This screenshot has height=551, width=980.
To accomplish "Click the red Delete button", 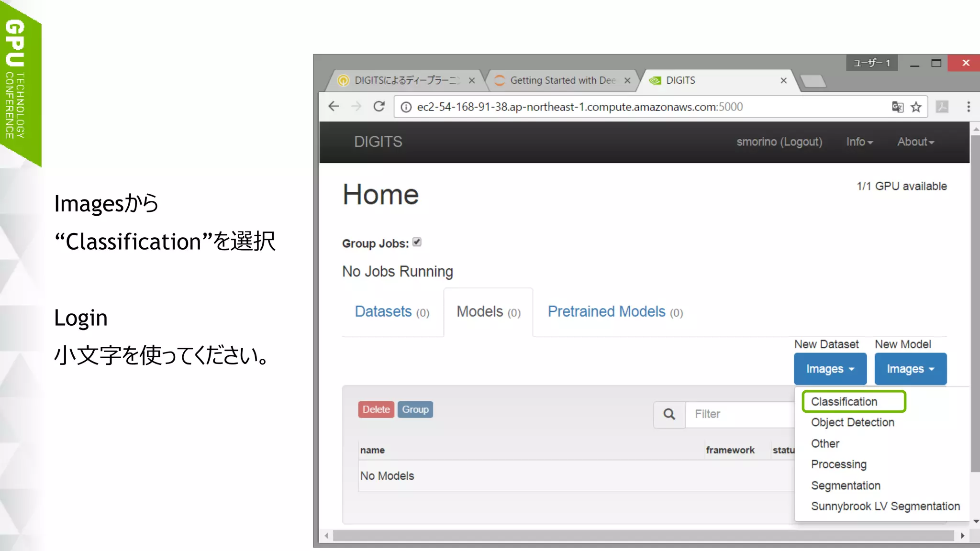I will coord(376,409).
